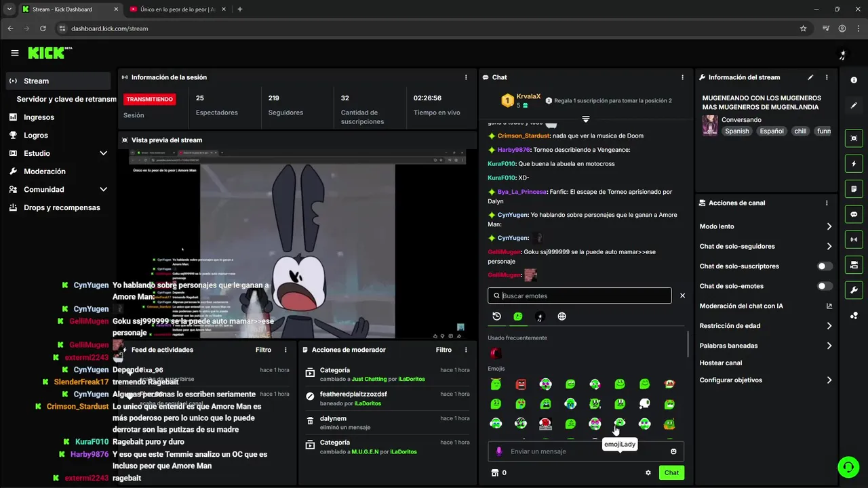This screenshot has width=868, height=488.
Task: Click the Conversando category thumbnail
Action: [x=710, y=125]
